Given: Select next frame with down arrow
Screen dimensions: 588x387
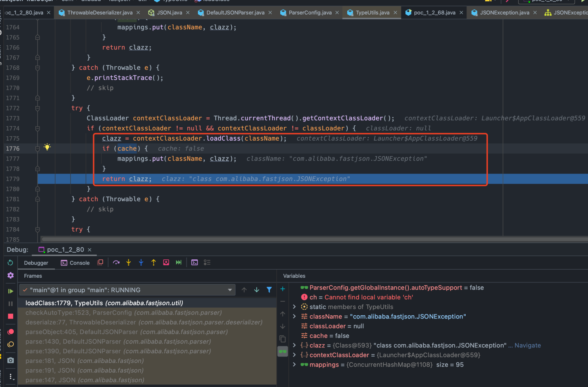Looking at the screenshot, I should [x=257, y=290].
